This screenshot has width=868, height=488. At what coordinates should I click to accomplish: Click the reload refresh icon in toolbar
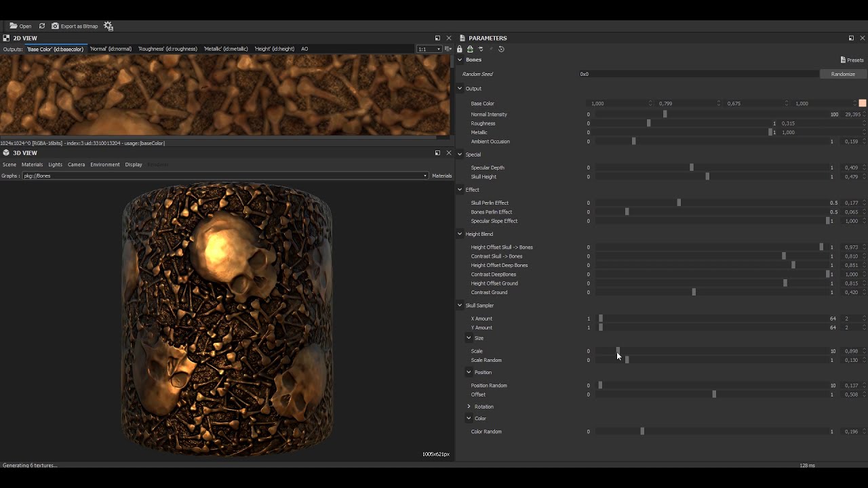click(42, 26)
